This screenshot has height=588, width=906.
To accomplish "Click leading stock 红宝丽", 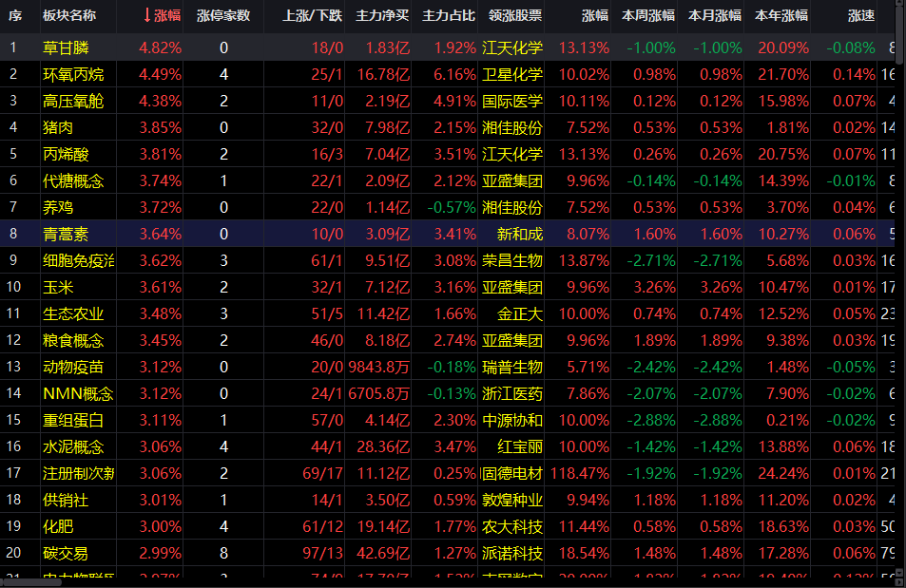I will point(520,446).
